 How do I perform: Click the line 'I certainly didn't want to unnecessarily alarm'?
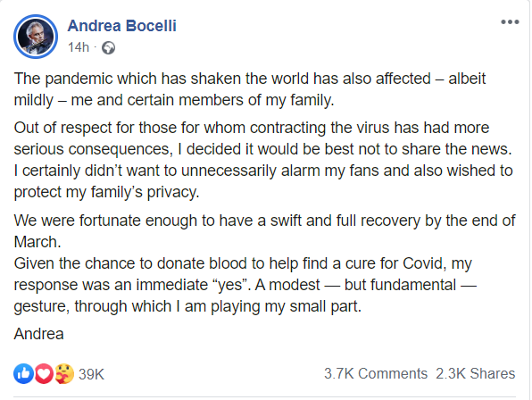[263, 171]
